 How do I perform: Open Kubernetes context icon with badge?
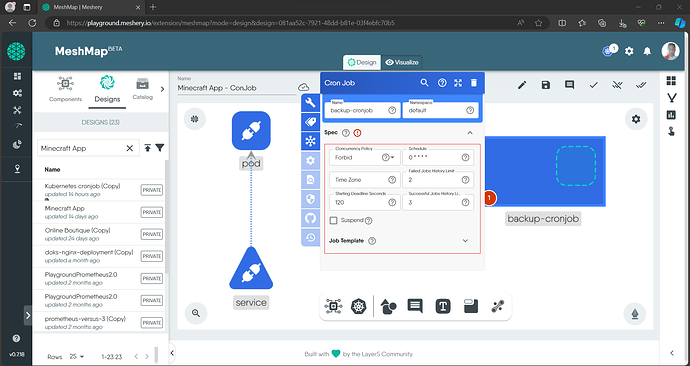click(610, 51)
